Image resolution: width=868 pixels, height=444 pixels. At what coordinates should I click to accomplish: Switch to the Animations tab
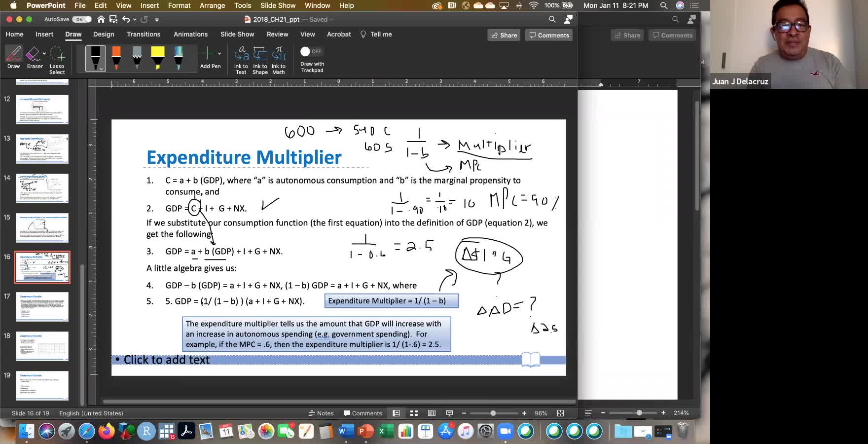pos(190,34)
